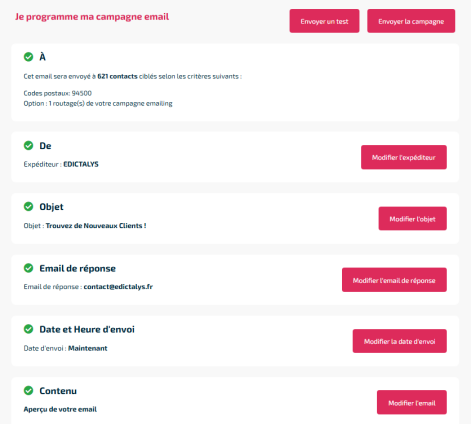Click the bold 621 contacts text
Image resolution: width=471 pixels, height=424 pixels.
(x=117, y=76)
